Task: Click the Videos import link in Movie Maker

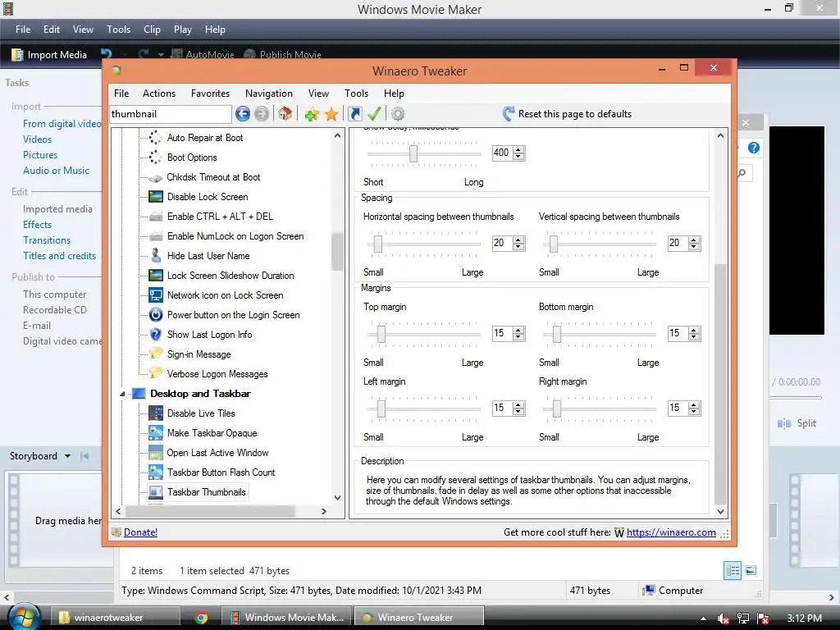Action: (38, 139)
